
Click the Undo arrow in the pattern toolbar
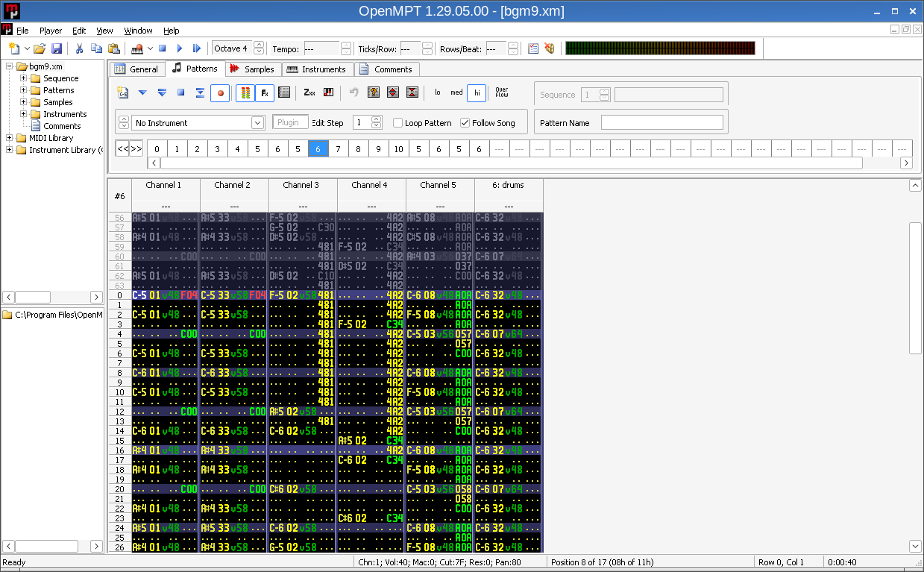354,92
